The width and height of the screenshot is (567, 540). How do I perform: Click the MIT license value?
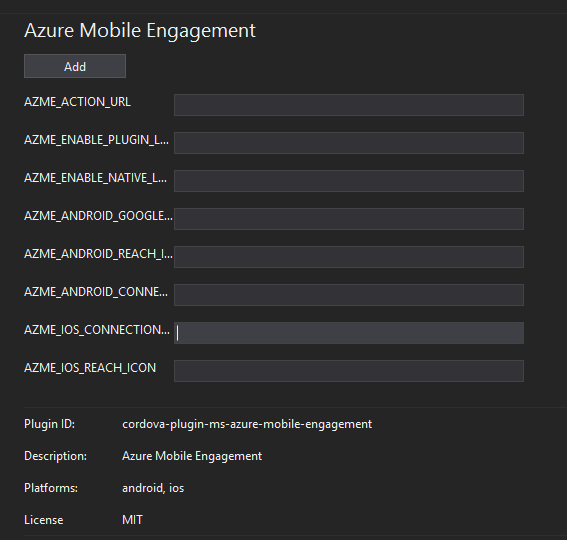(x=132, y=520)
